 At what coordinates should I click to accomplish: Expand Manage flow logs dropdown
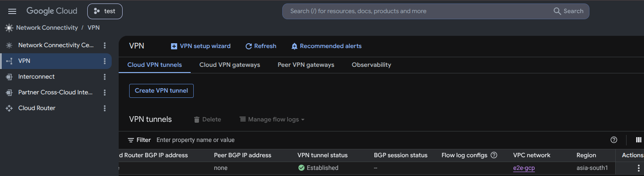pos(272,119)
